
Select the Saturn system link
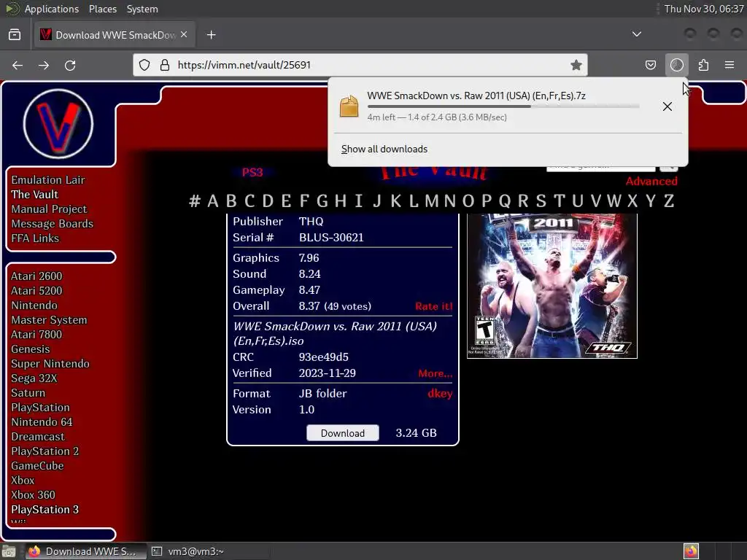click(28, 393)
